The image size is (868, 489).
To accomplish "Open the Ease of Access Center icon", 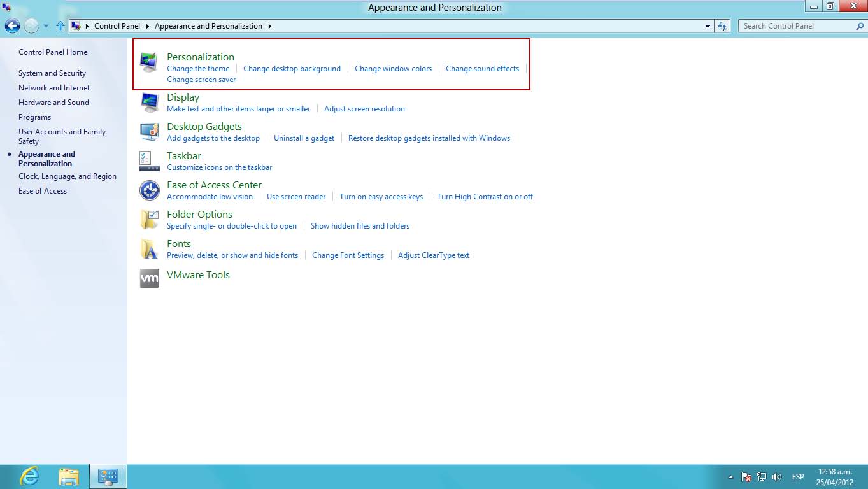I will (149, 190).
